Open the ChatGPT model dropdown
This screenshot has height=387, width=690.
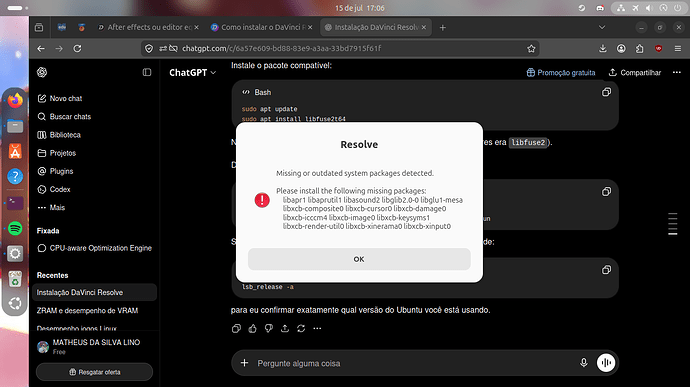[x=192, y=73]
